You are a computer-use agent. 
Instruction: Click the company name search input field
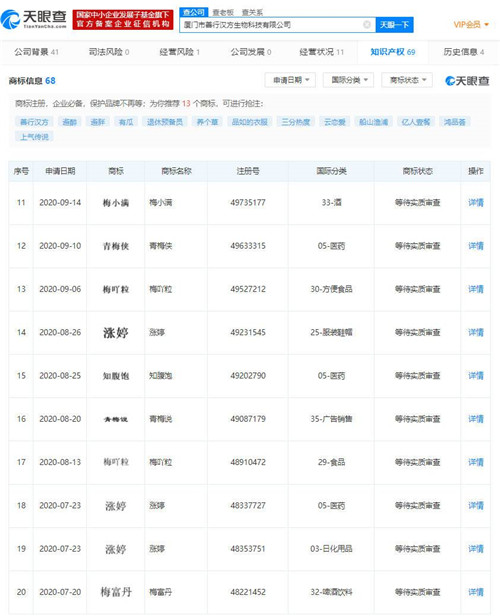271,25
